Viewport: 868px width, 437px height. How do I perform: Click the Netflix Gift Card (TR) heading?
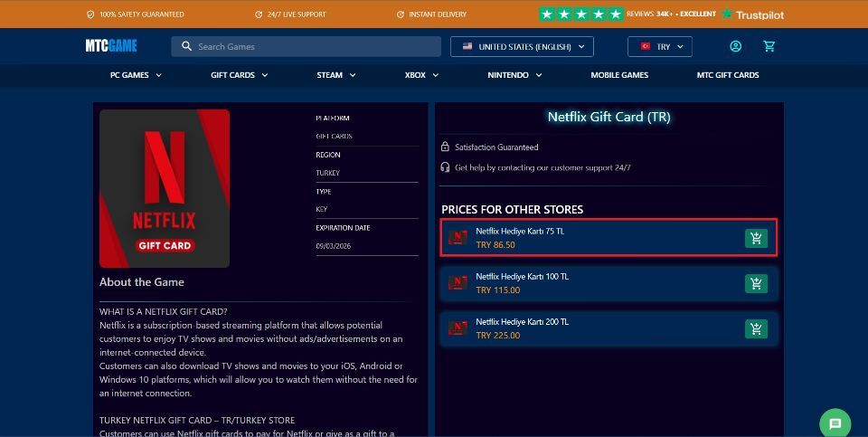pos(609,117)
